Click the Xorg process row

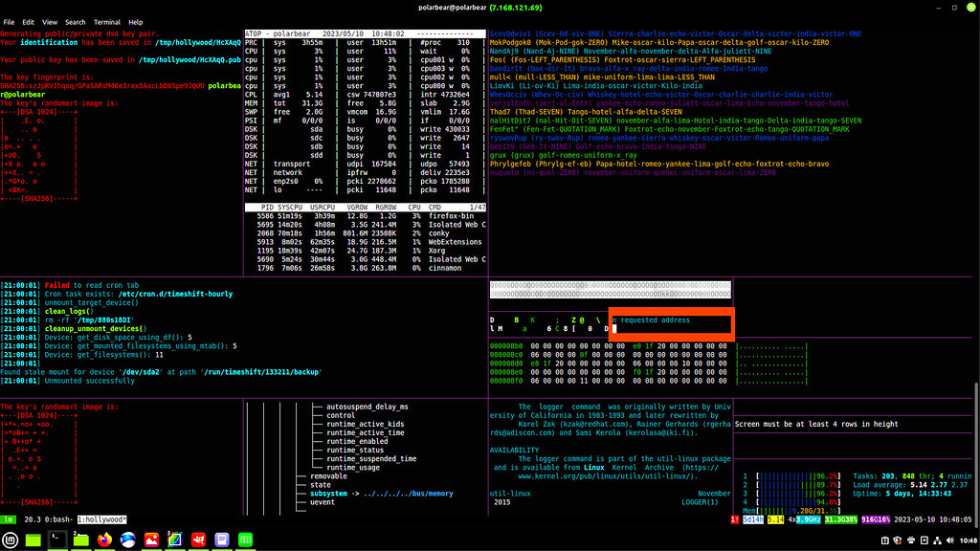365,251
